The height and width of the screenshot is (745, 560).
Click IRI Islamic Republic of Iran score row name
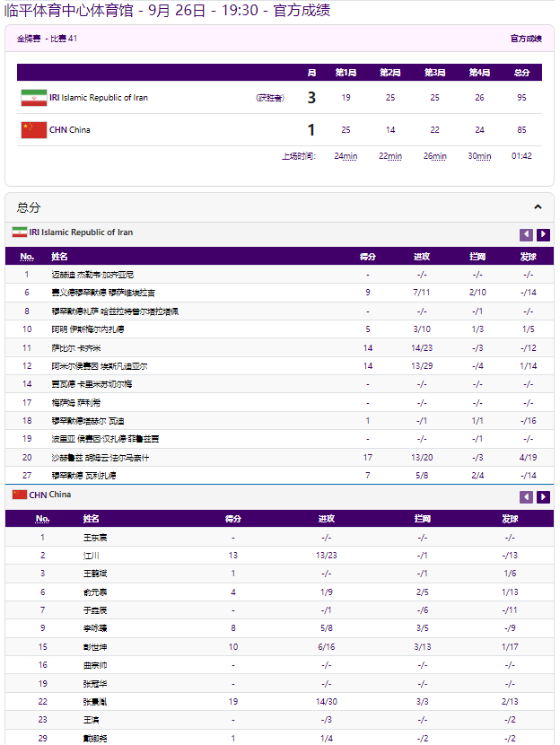[x=99, y=98]
